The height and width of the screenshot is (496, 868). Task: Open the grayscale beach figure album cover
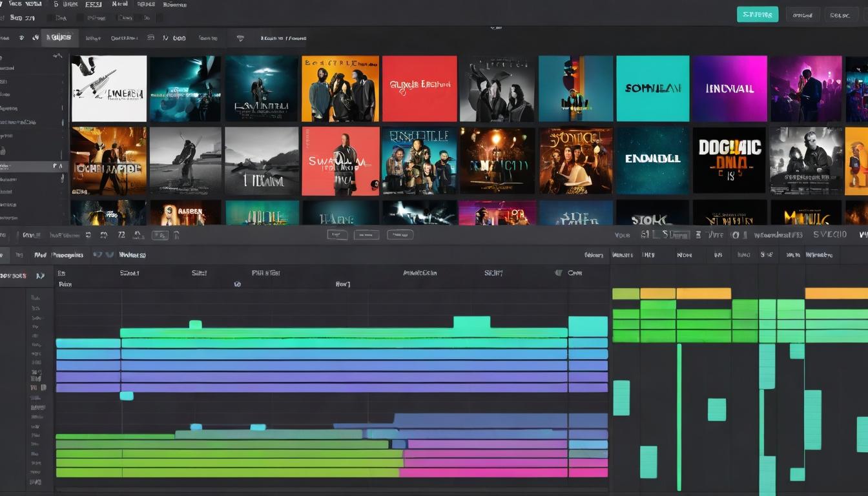coord(185,161)
